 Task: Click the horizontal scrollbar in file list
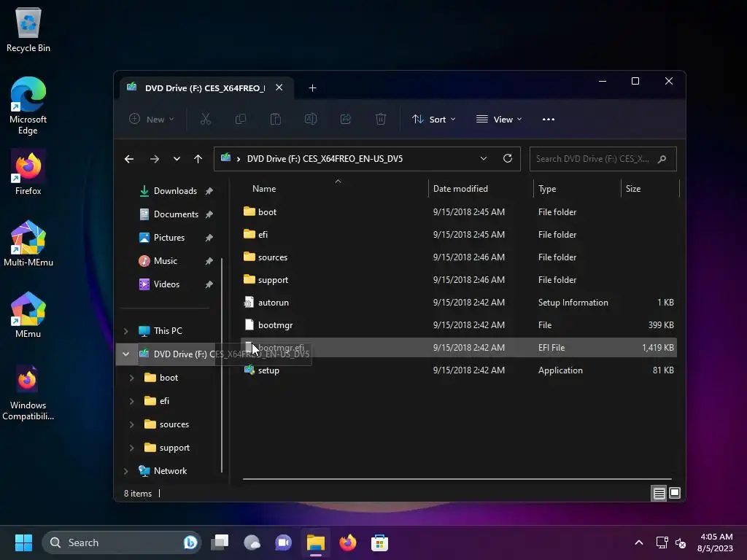coord(457,479)
